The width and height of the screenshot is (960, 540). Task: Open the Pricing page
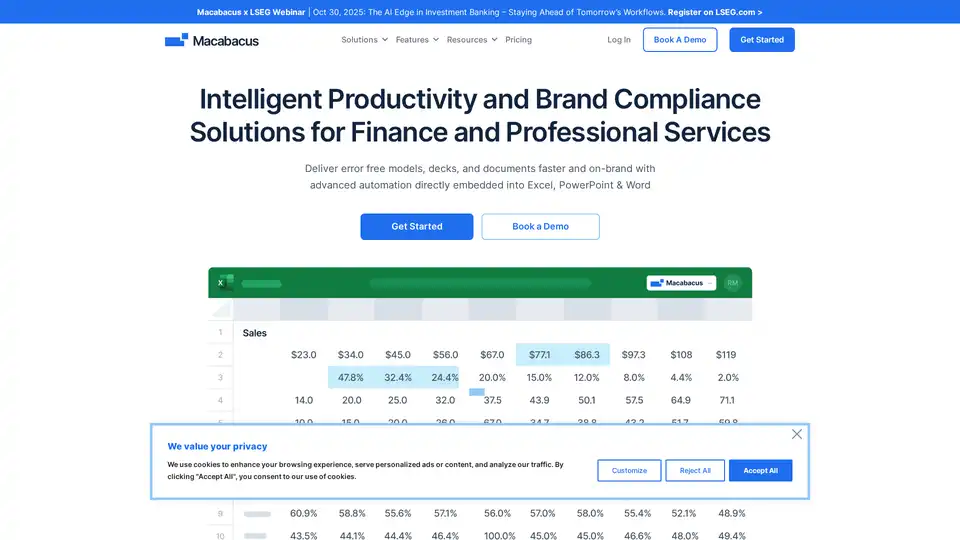pyautogui.click(x=518, y=40)
